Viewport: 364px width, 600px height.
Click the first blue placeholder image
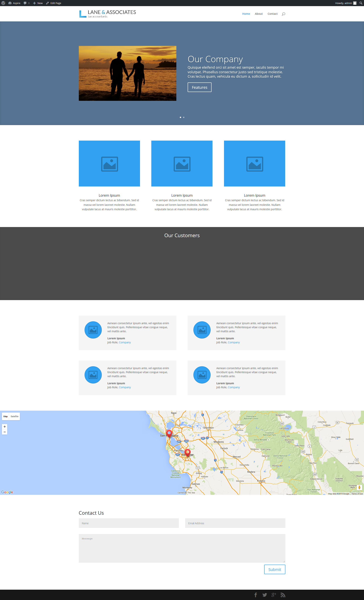(x=109, y=163)
